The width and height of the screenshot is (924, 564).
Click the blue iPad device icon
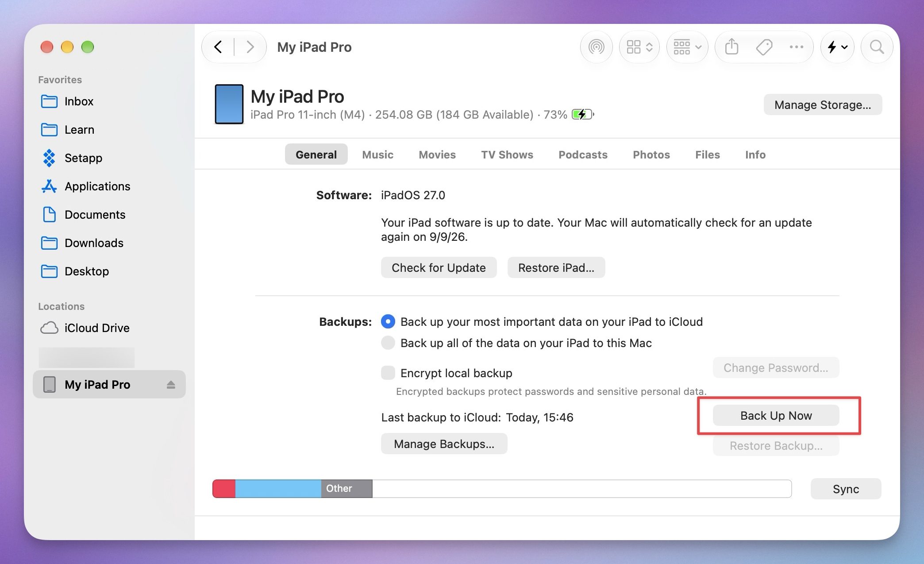click(x=229, y=104)
